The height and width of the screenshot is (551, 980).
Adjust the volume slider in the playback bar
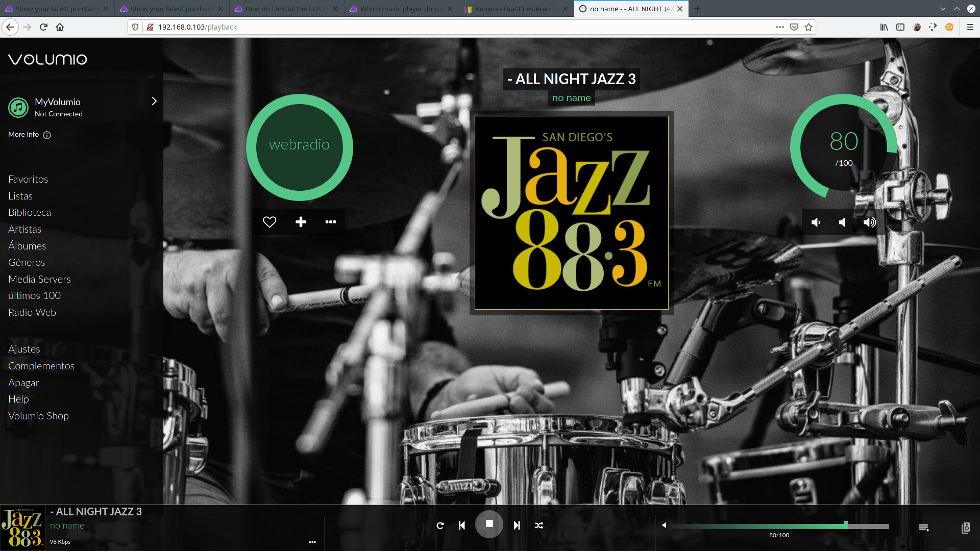pos(847,525)
